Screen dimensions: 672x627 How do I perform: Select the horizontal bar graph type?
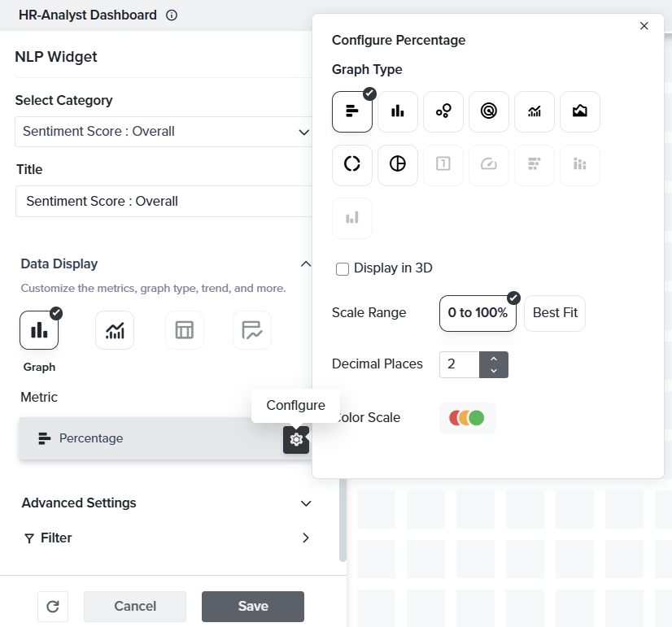352,111
